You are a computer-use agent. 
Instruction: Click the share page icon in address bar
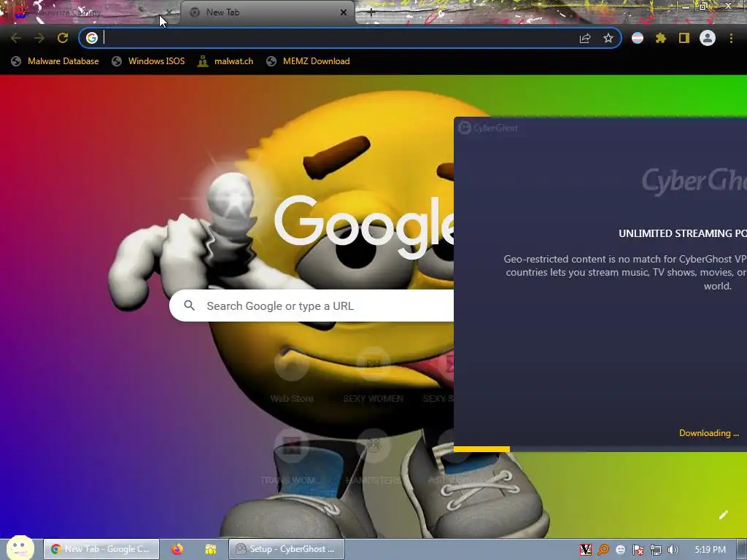(x=585, y=38)
